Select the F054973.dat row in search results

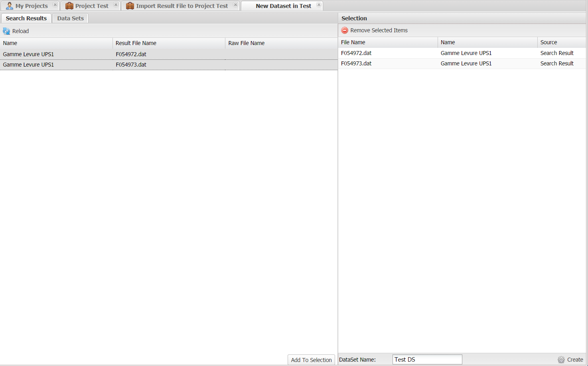click(131, 65)
